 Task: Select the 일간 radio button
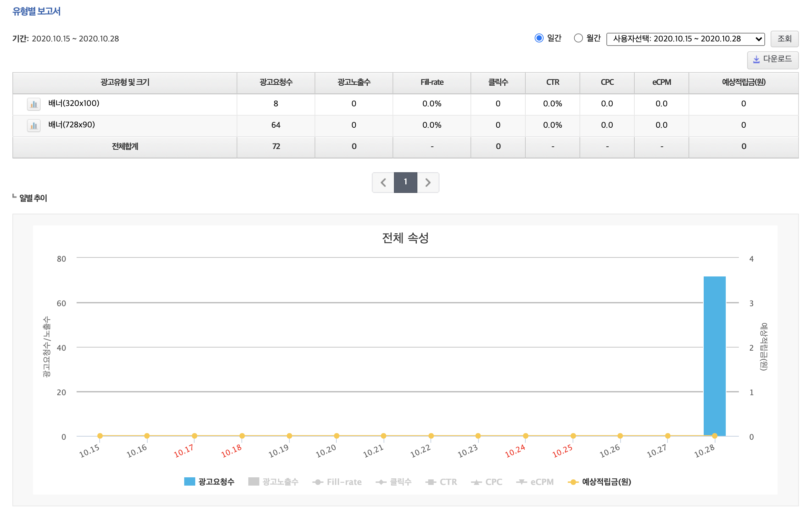coord(539,38)
